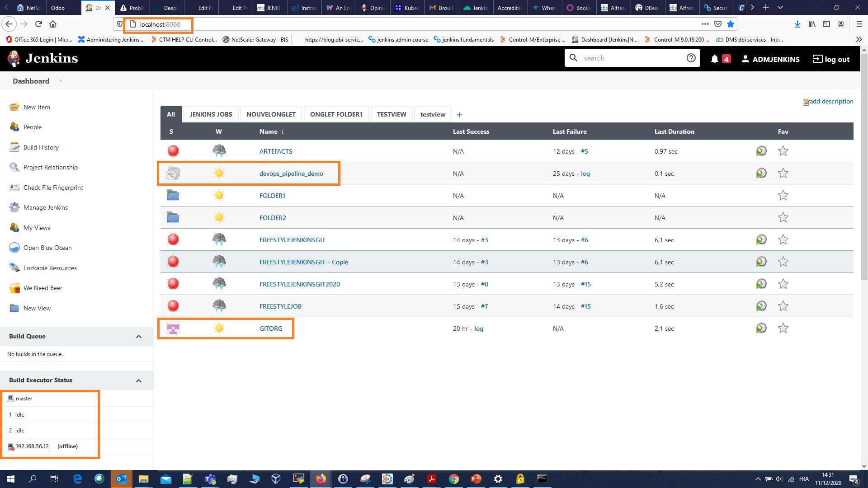Expand the Dashboard breadcrumb arrow
Image resolution: width=868 pixels, height=488 pixels.
[61, 81]
